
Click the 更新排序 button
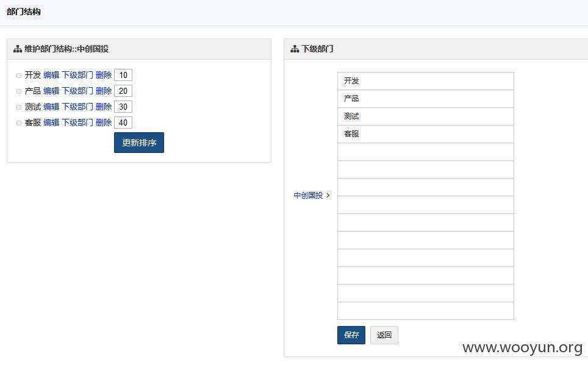[x=138, y=143]
